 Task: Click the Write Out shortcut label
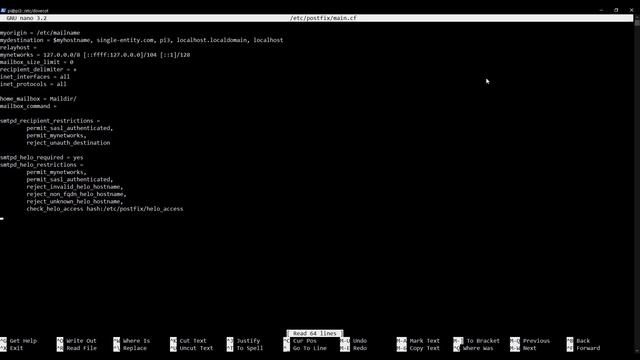point(81,341)
